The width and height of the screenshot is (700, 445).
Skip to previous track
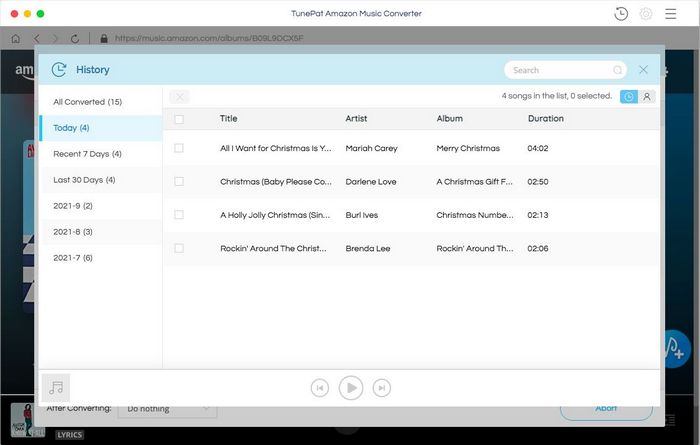320,388
